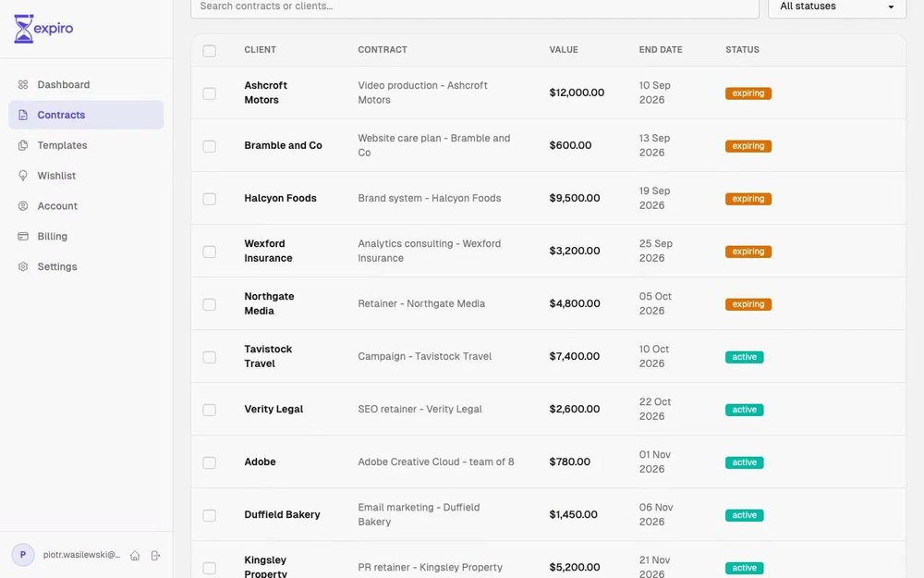Click the Contracts document icon
This screenshot has width=924, height=578.
23,115
